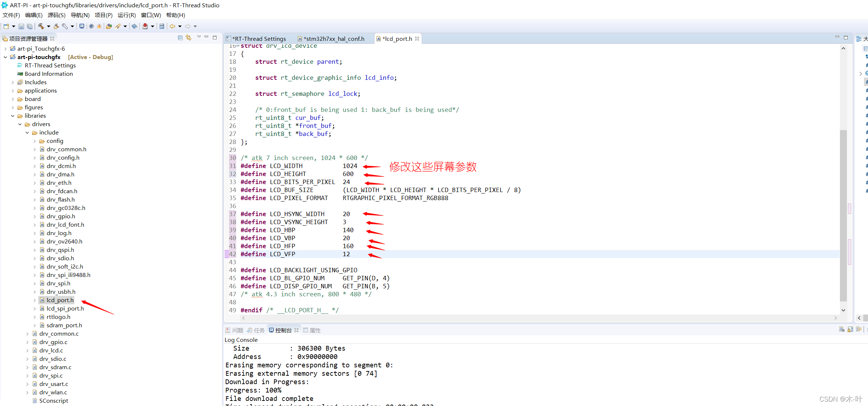
Task: Open the project explorer view menu triangle
Action: [x=199, y=37]
